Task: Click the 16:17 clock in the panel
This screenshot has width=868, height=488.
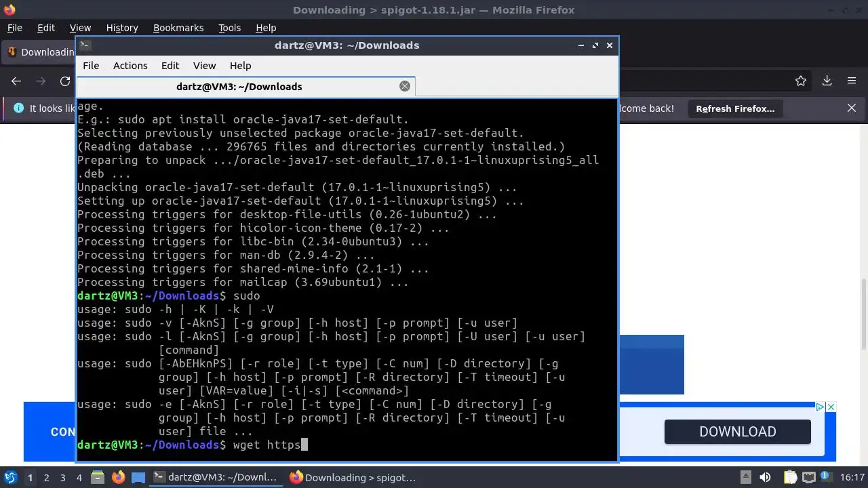Action: 852,477
